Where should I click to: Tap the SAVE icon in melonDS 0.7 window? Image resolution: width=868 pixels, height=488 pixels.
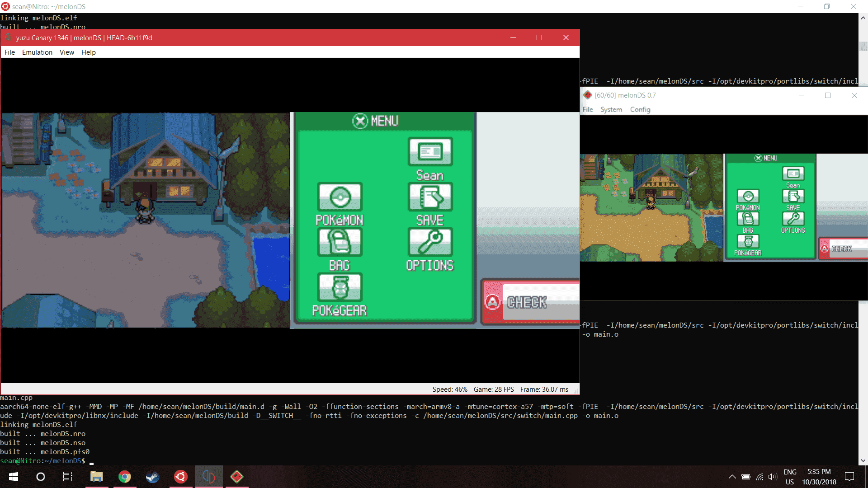tap(793, 196)
